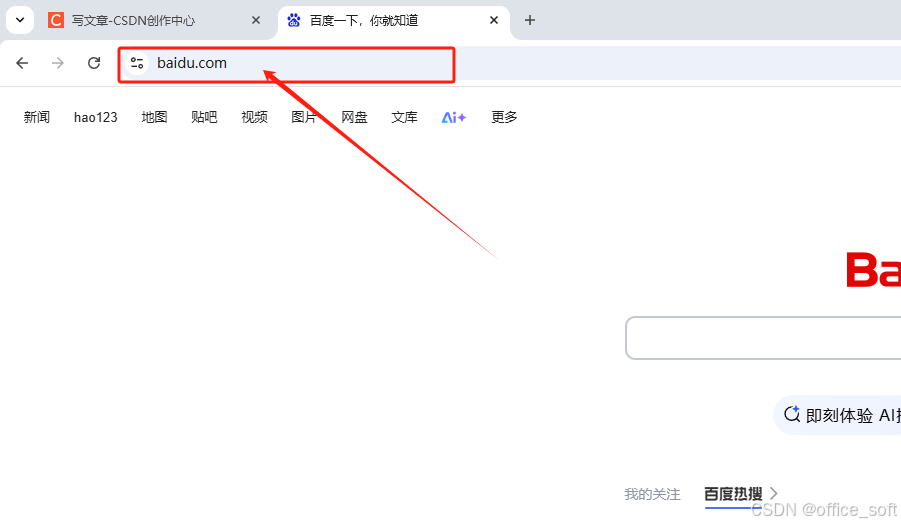Go forward to next page
Viewport: 901px width, 525px height.
pyautogui.click(x=57, y=63)
